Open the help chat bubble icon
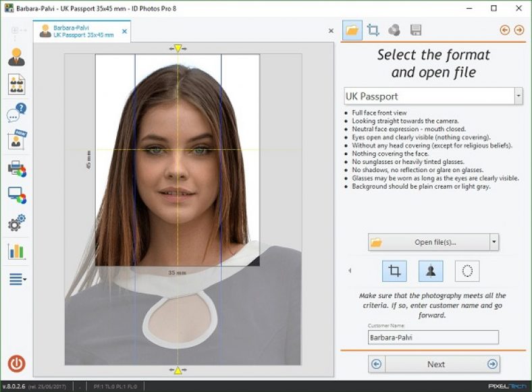Image resolution: width=532 pixels, height=392 pixels. (16, 112)
